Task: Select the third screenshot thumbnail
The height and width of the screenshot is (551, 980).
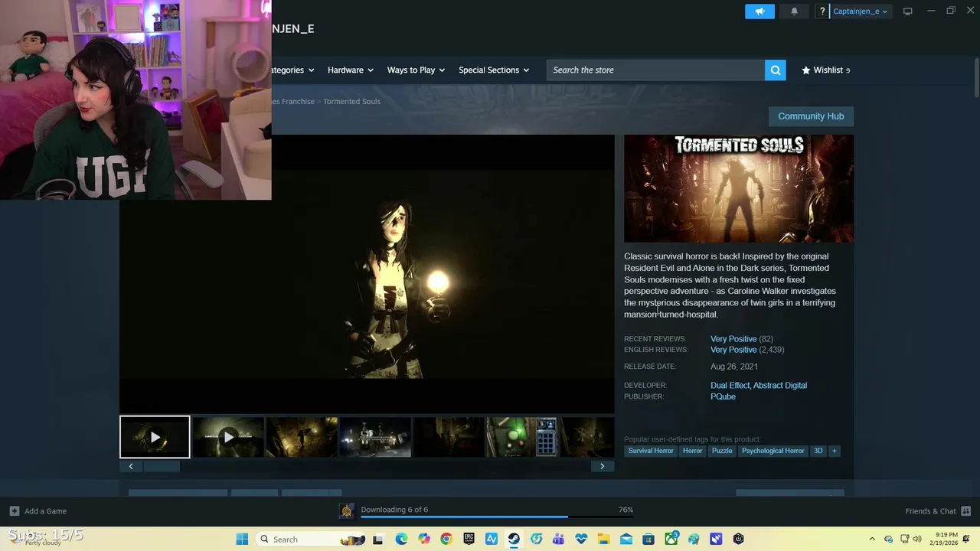Action: 302,437
